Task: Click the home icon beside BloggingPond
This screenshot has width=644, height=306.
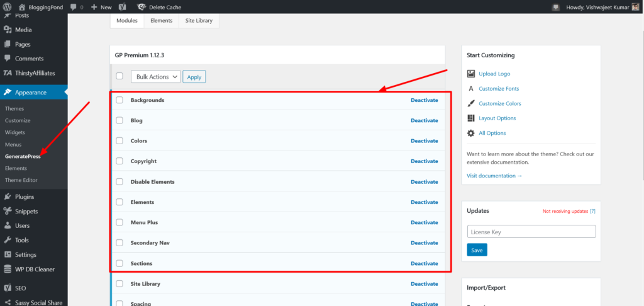Action: (x=22, y=7)
